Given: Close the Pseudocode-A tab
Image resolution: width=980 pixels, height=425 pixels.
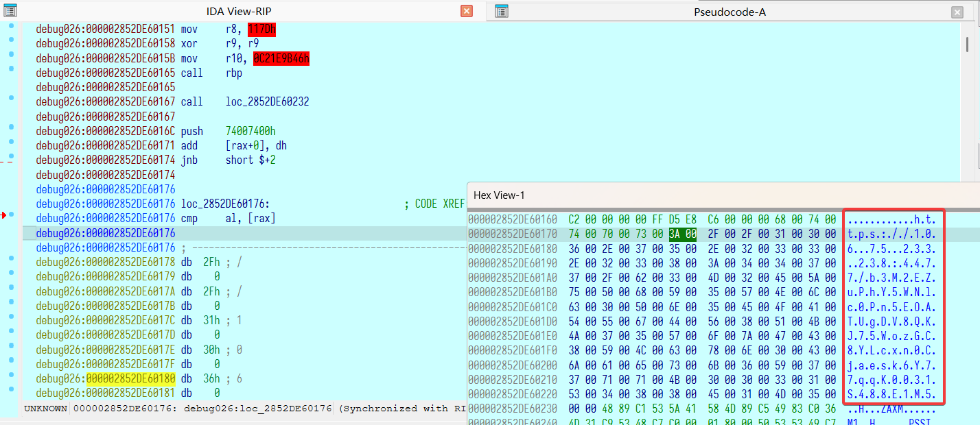Looking at the screenshot, I should click(x=957, y=12).
